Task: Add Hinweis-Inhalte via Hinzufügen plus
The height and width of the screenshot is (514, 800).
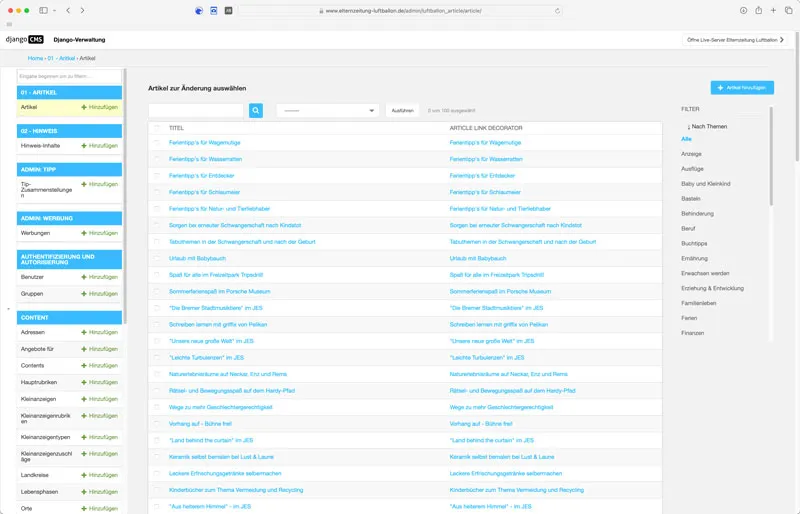Action: pos(99,145)
